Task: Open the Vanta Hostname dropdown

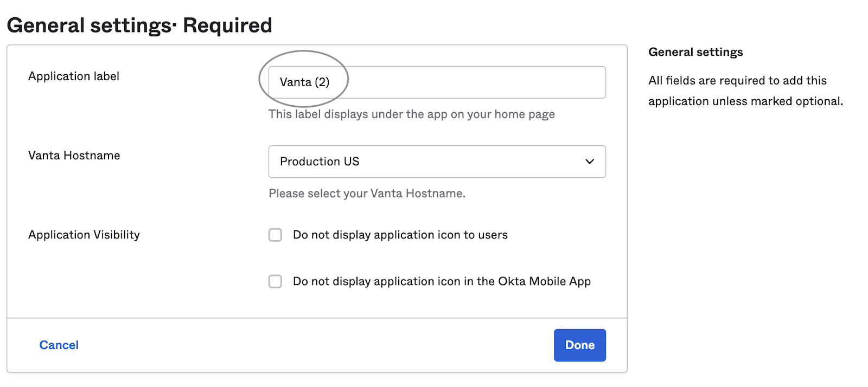Action: pos(436,162)
